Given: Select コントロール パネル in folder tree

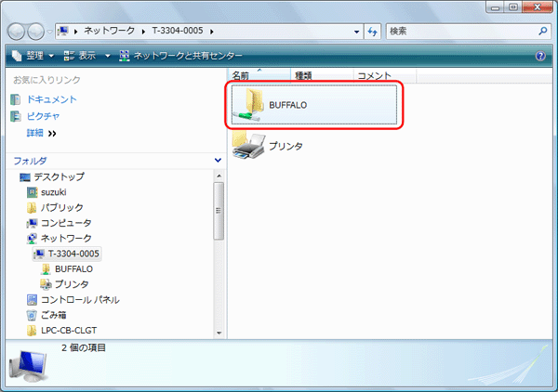Looking at the screenshot, I should (x=80, y=300).
